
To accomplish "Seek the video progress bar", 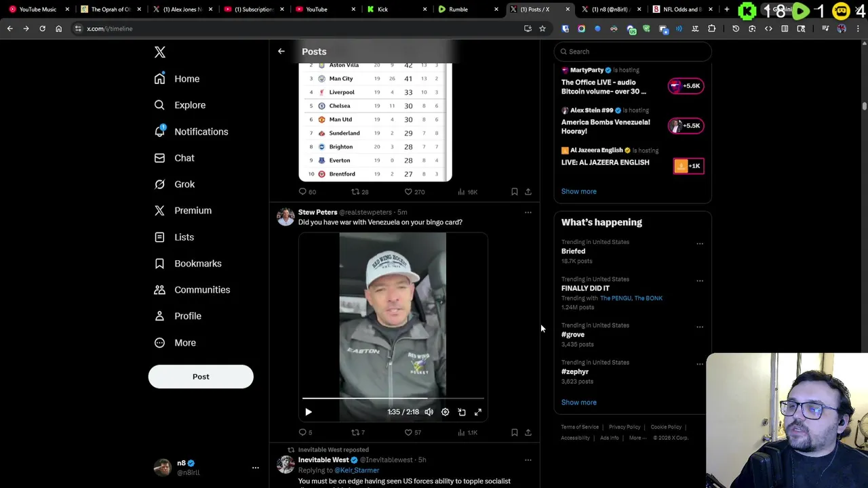I will pos(393,399).
